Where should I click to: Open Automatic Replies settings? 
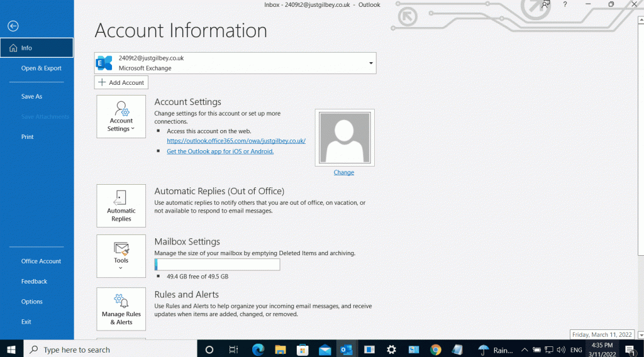(x=121, y=206)
